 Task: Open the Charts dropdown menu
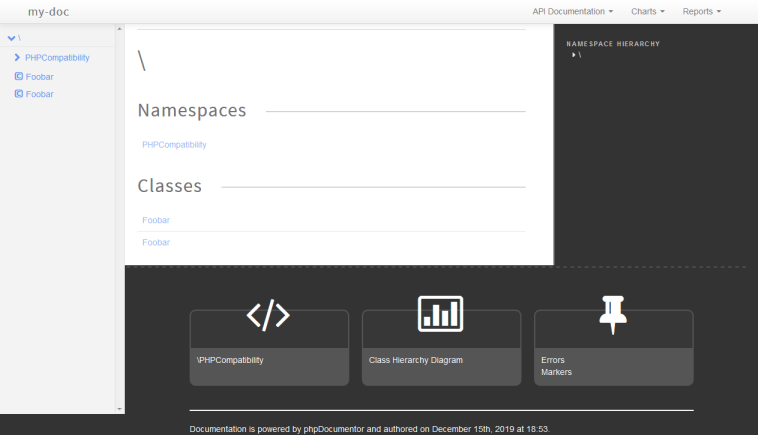click(x=648, y=12)
